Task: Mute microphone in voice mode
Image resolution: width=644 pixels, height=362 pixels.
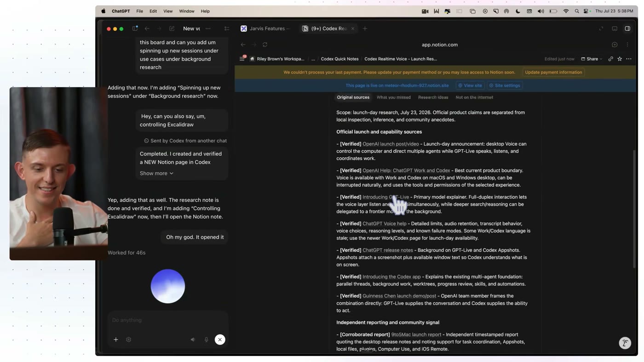Action: click(x=207, y=339)
